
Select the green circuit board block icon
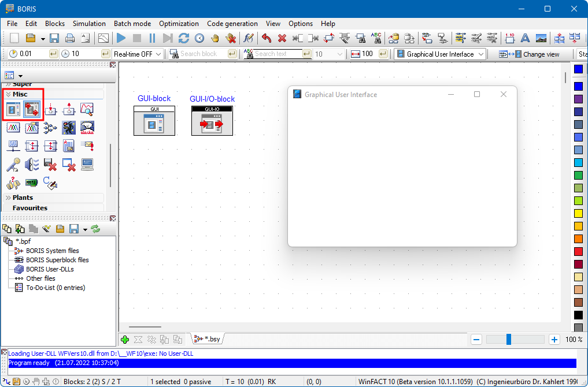pyautogui.click(x=31, y=183)
